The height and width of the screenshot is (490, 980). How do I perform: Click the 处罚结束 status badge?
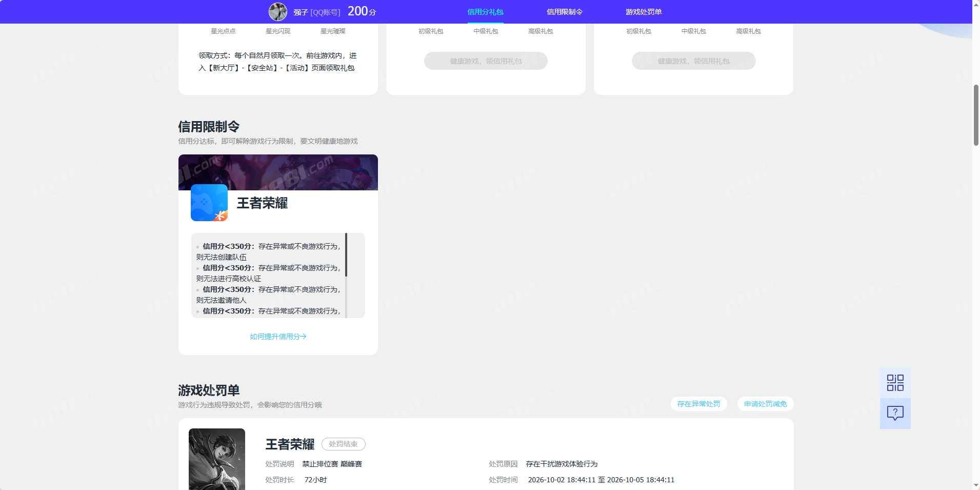point(344,444)
